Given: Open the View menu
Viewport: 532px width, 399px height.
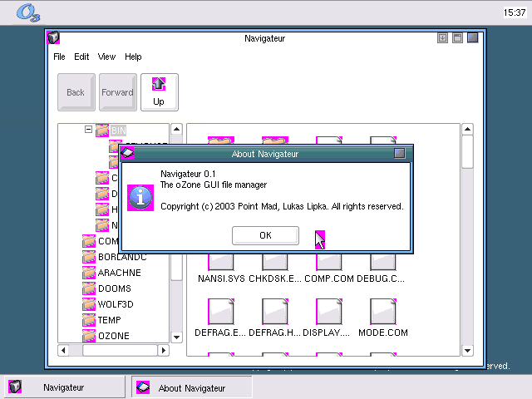Looking at the screenshot, I should tap(106, 57).
